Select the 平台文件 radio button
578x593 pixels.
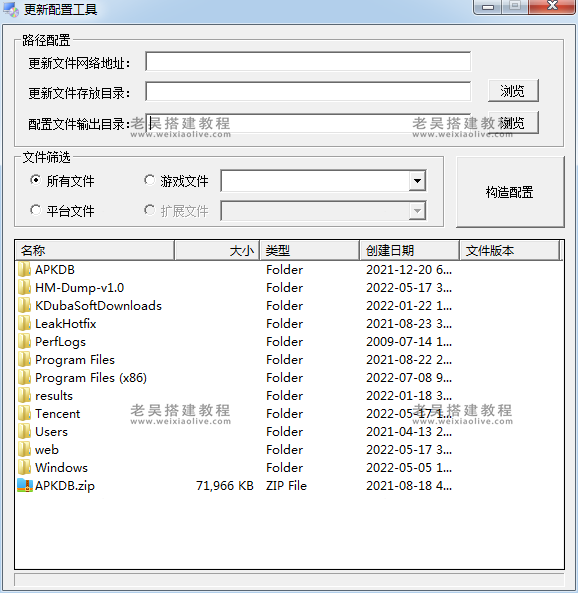[x=35, y=210]
